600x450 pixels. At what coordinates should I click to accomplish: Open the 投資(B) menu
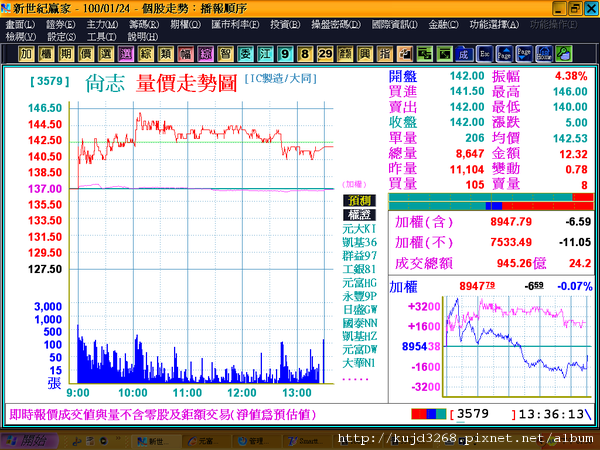click(285, 25)
